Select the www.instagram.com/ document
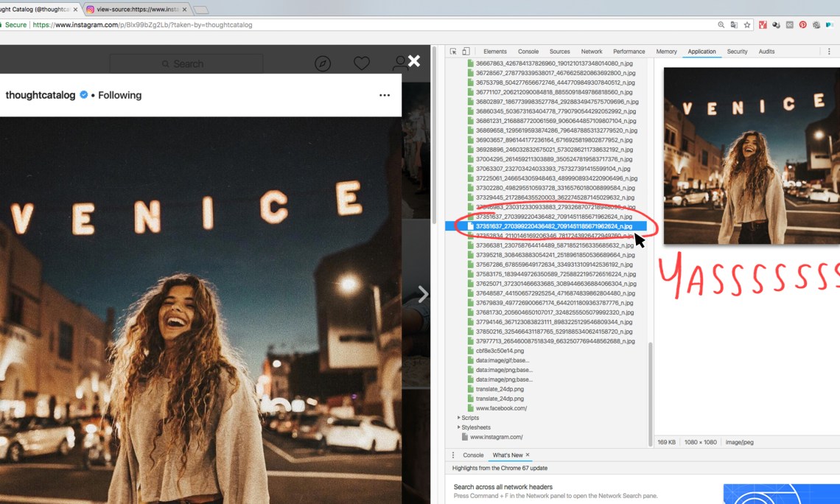840x504 pixels. pos(496,437)
